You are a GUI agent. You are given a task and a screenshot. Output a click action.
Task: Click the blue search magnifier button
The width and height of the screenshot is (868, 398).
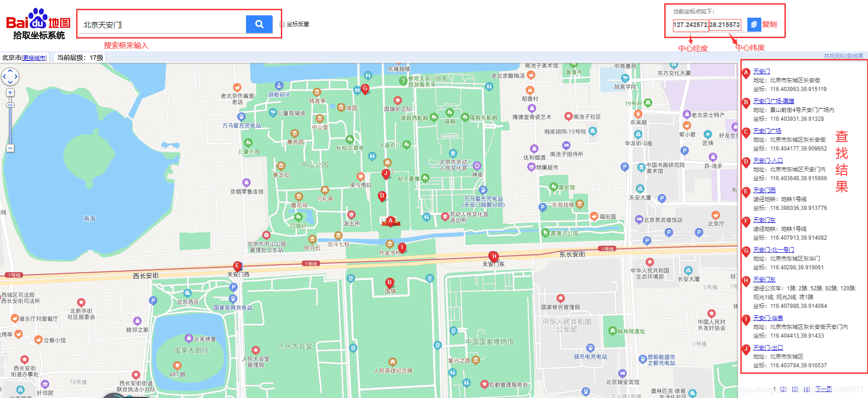point(259,24)
